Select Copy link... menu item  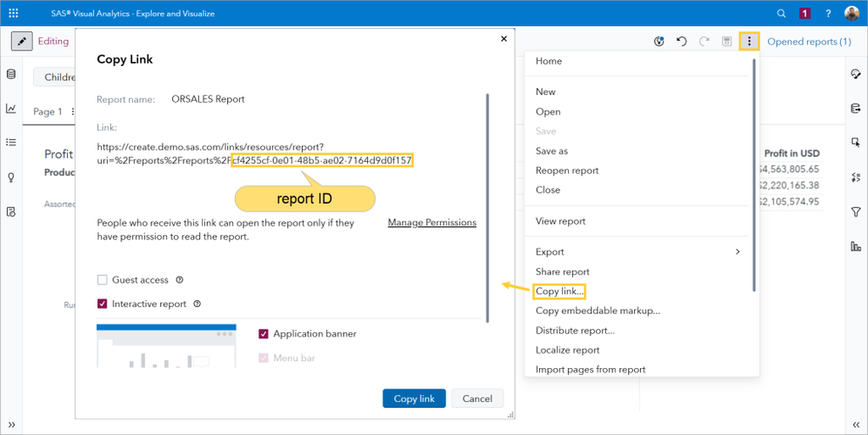(560, 291)
